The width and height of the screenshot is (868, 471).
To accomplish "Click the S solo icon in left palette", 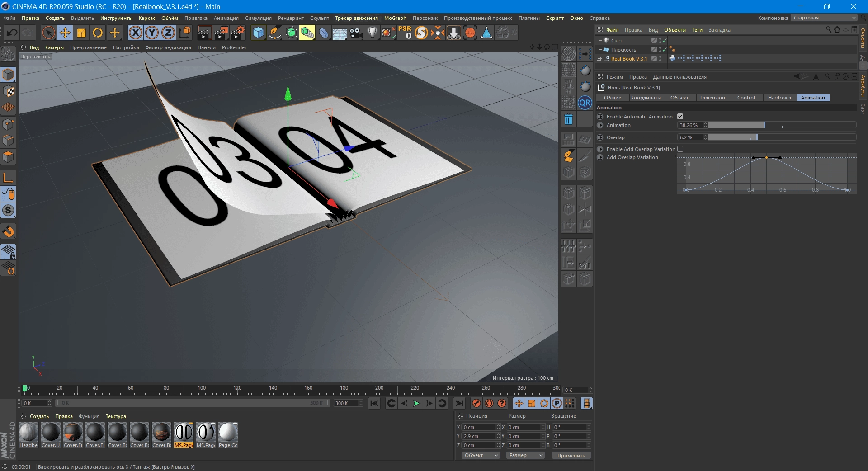I will 8,210.
